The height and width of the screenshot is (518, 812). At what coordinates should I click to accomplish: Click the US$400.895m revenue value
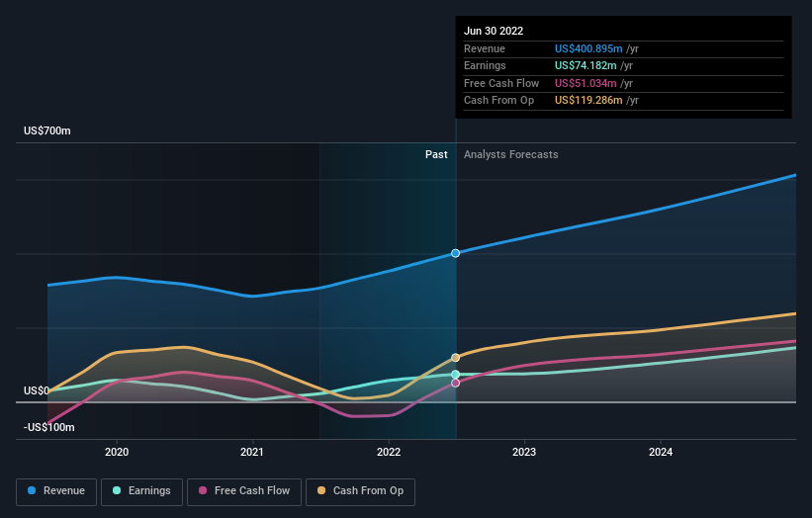(x=588, y=48)
